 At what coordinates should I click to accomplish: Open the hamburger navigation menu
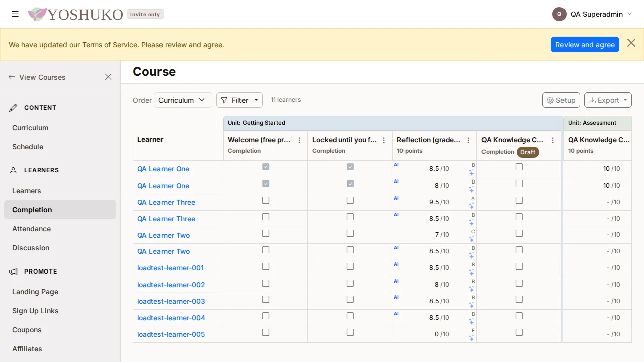(x=15, y=14)
